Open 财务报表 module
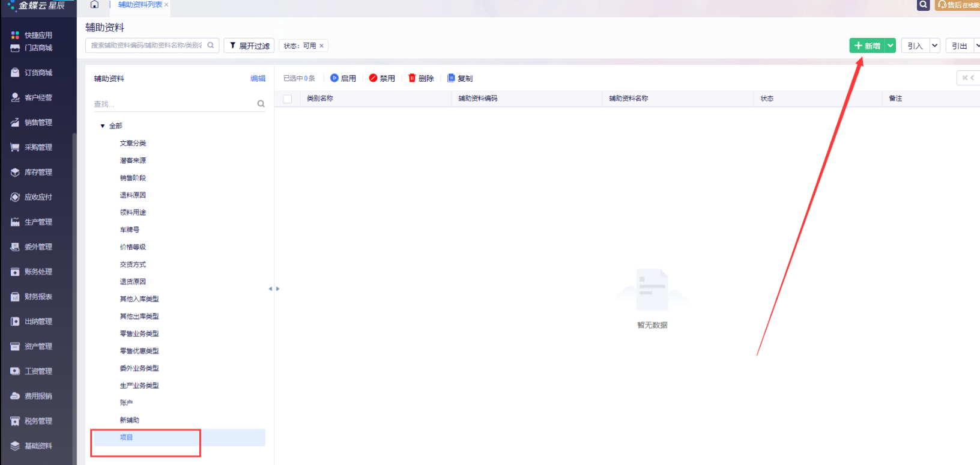 31,297
